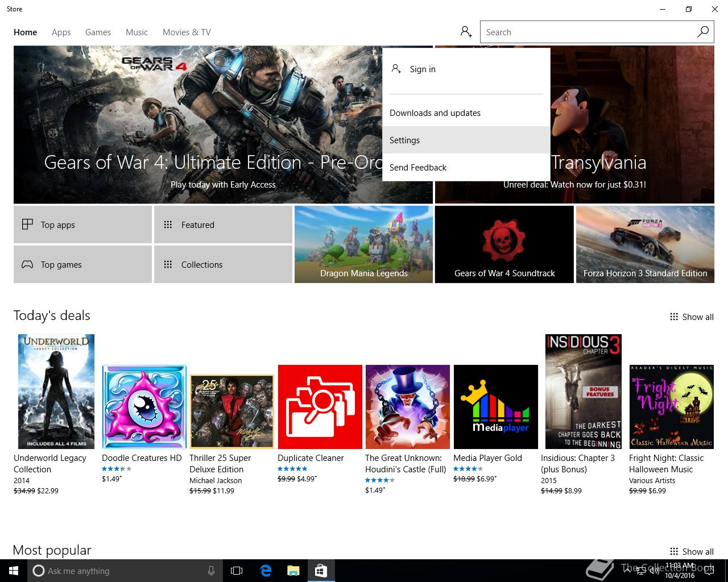Open Forza Horizon 3 Standard Edition tile
728x582 pixels.
[645, 244]
